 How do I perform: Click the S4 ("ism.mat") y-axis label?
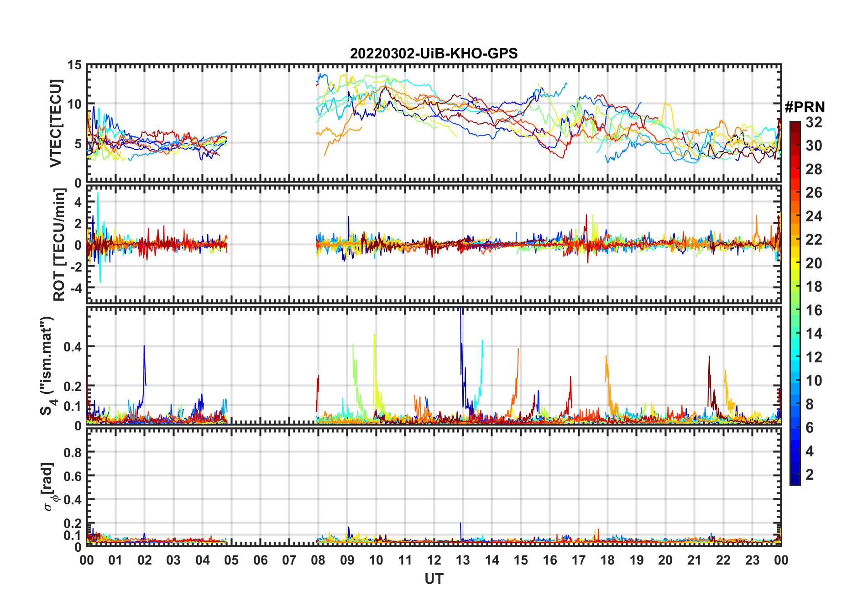coord(48,366)
